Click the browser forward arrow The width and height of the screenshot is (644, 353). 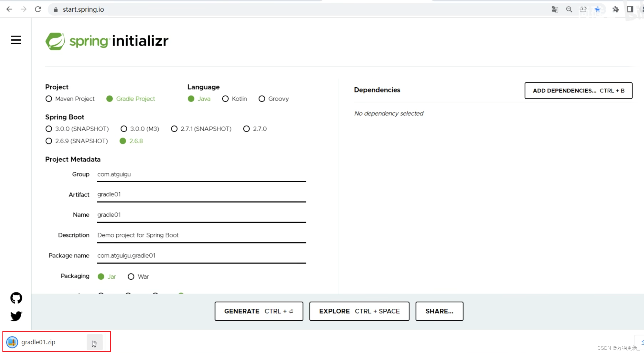pyautogui.click(x=24, y=9)
